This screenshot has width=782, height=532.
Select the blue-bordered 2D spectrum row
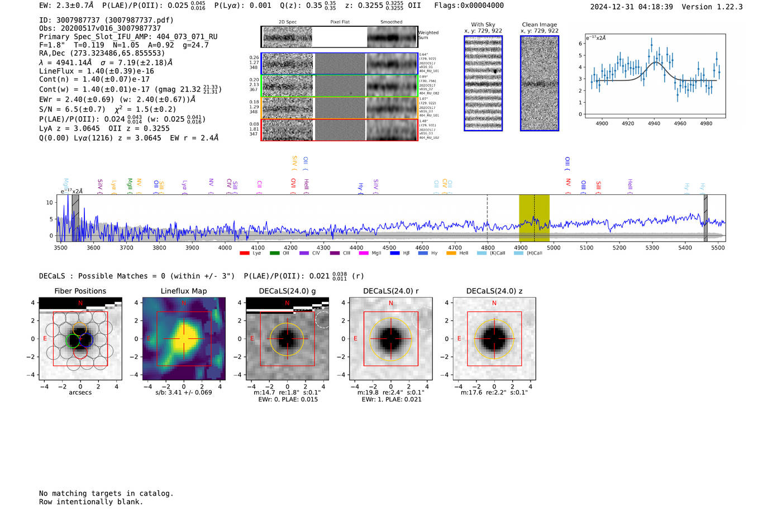340,64
